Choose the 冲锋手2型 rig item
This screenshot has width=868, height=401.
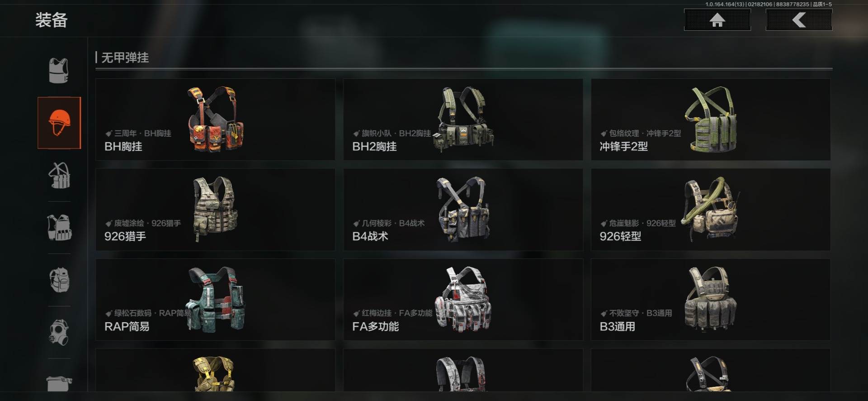(x=711, y=119)
